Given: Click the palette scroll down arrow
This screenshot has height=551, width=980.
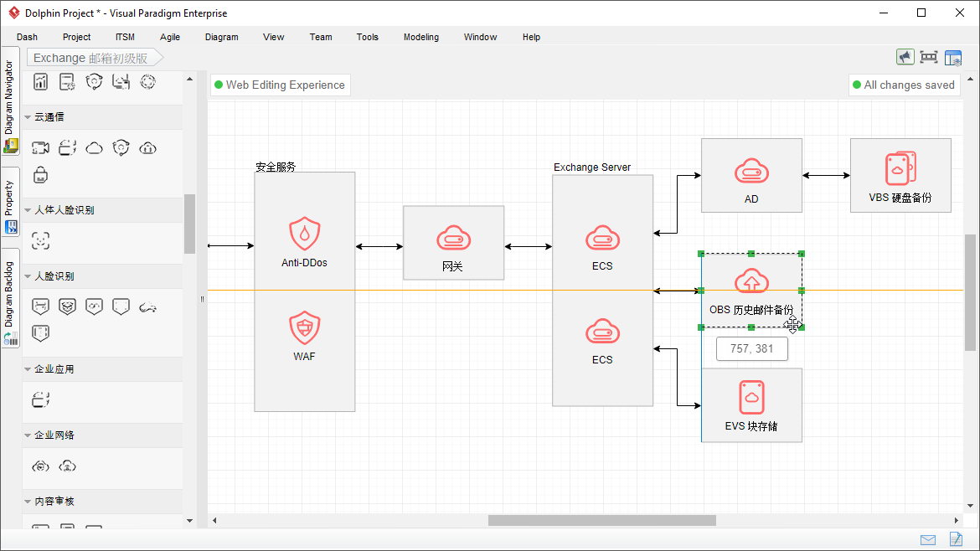Looking at the screenshot, I should point(190,520).
